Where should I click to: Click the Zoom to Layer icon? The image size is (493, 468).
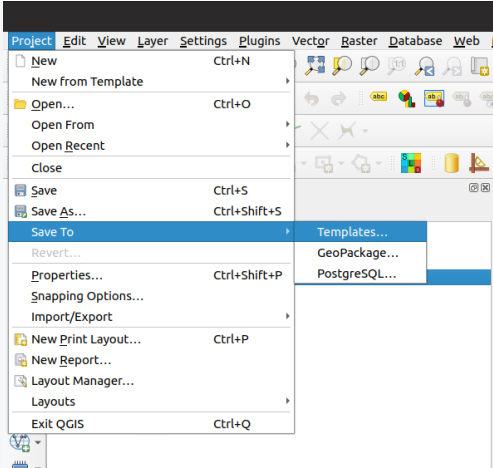tap(369, 65)
